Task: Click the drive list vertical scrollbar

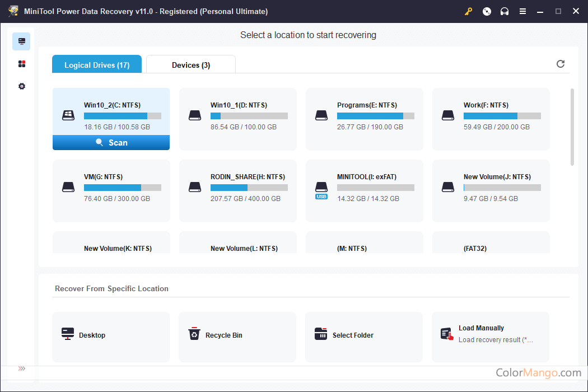Action: tap(572, 127)
